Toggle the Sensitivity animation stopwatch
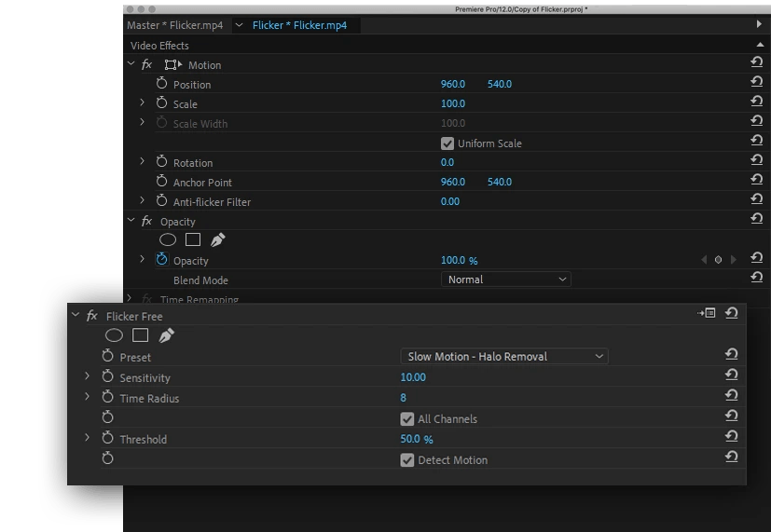771x532 pixels. coord(108,376)
